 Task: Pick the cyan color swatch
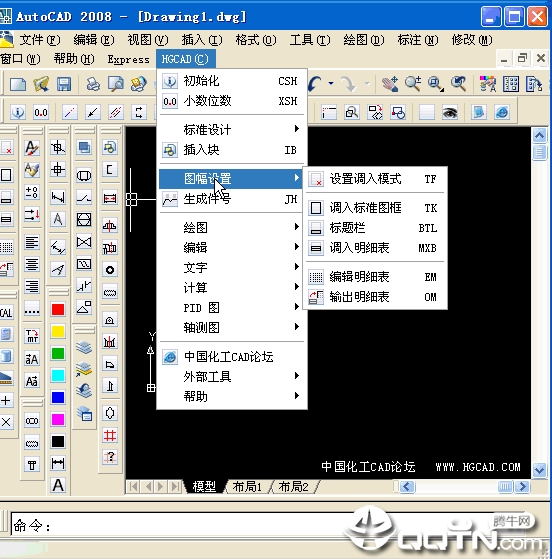click(58, 375)
